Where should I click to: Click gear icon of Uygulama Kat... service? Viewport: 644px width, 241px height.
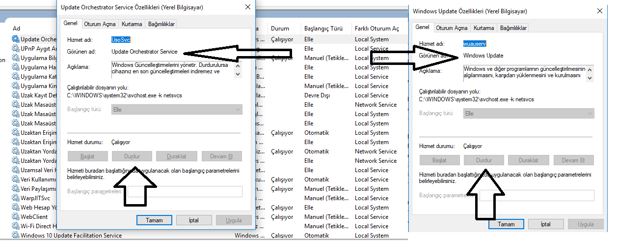pos(16,77)
